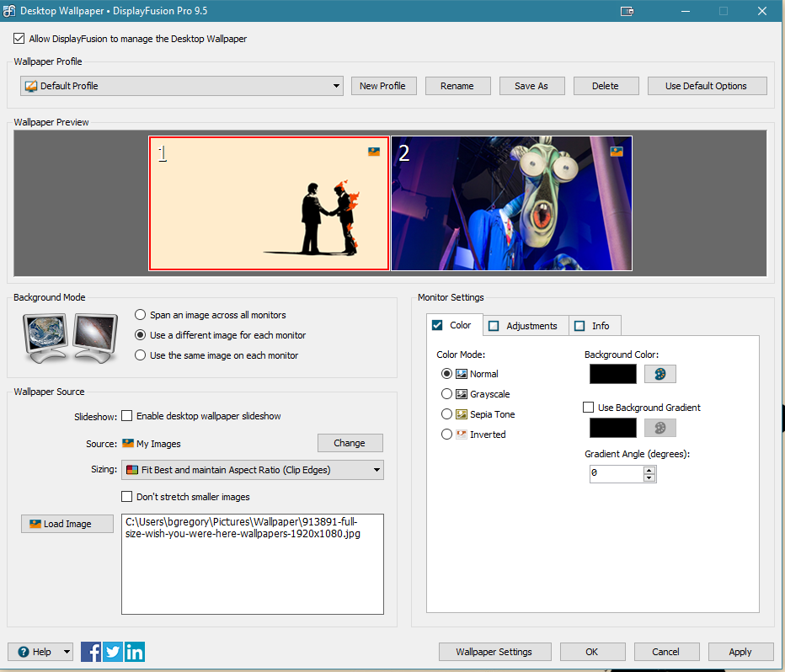Select Sepia Tone color mode radio
Viewport: 785px width, 672px height.
tap(446, 413)
